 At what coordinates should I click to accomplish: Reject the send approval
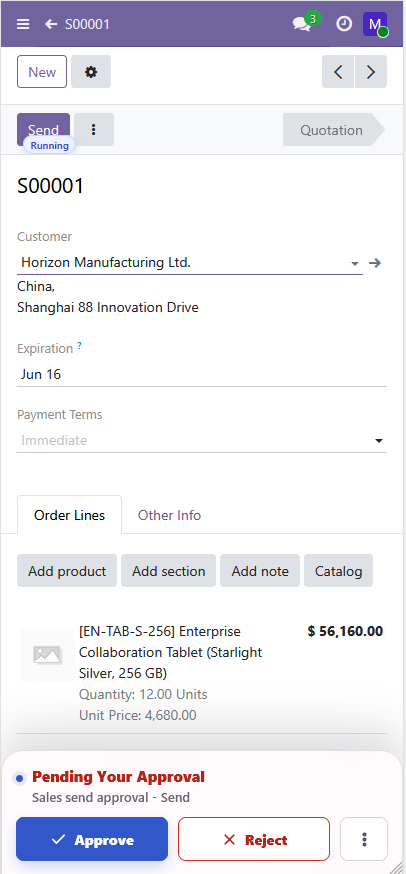coord(254,839)
